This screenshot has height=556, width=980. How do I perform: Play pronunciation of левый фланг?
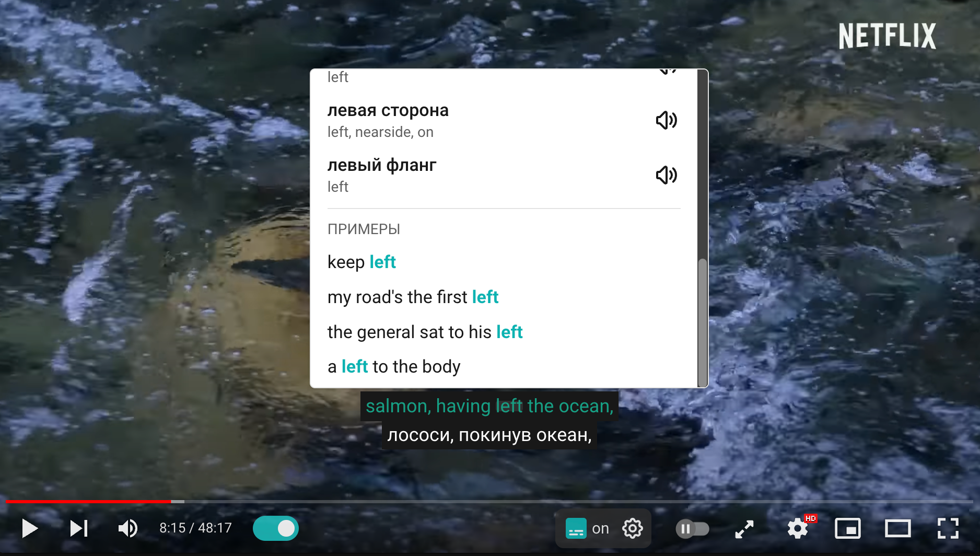[x=666, y=175]
